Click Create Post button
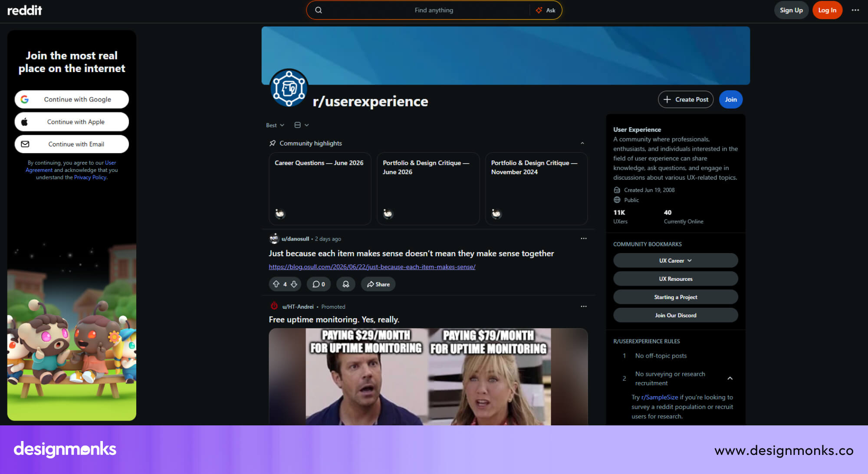Viewport: 868px width, 474px height. click(x=686, y=99)
